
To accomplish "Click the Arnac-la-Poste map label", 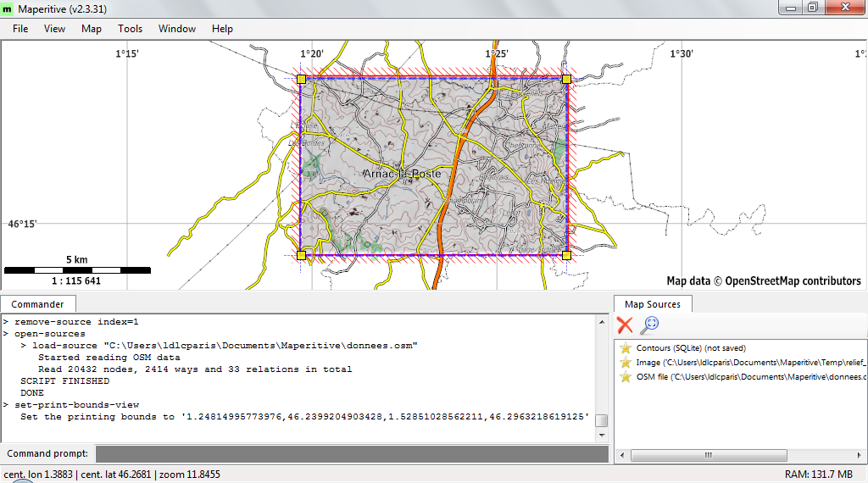I will point(402,174).
